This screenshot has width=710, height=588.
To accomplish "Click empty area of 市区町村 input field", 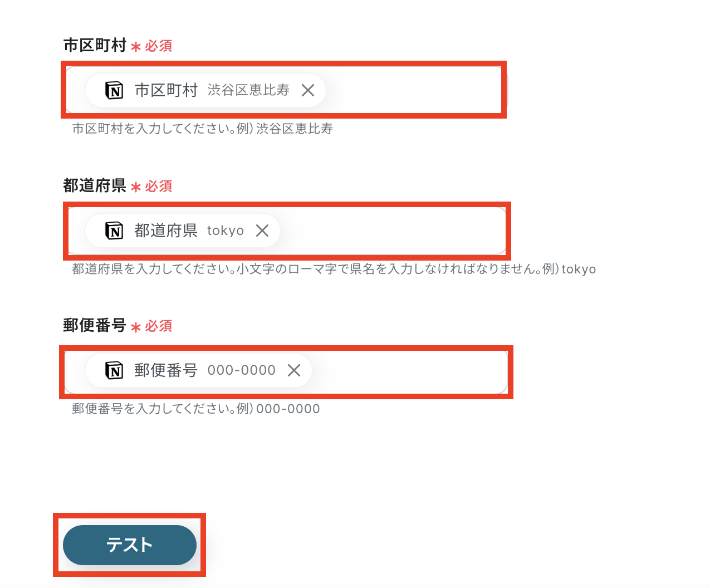I will point(415,90).
